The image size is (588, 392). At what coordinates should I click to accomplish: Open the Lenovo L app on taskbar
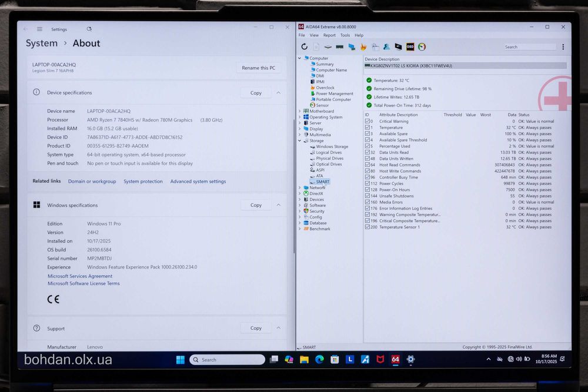tap(350, 360)
